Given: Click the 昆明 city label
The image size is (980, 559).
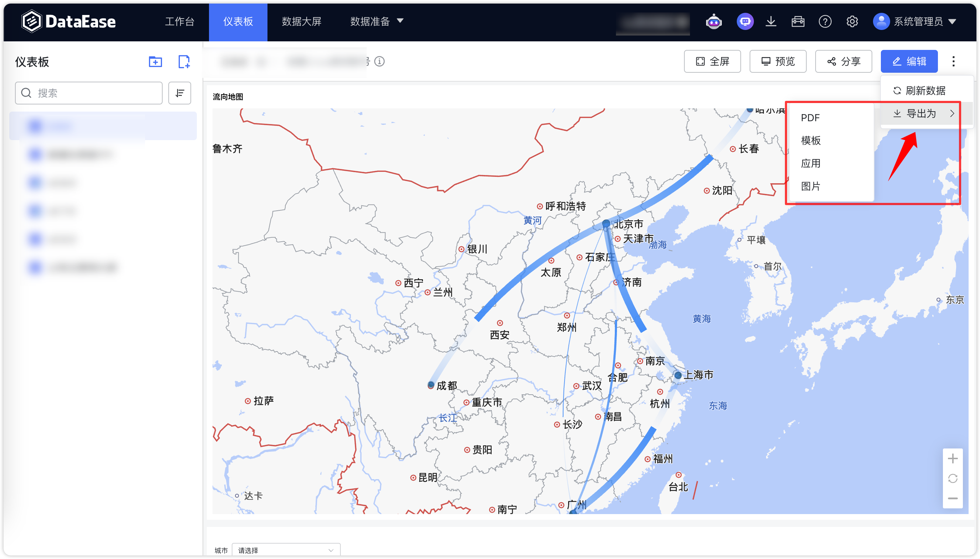Looking at the screenshot, I should point(428,478).
